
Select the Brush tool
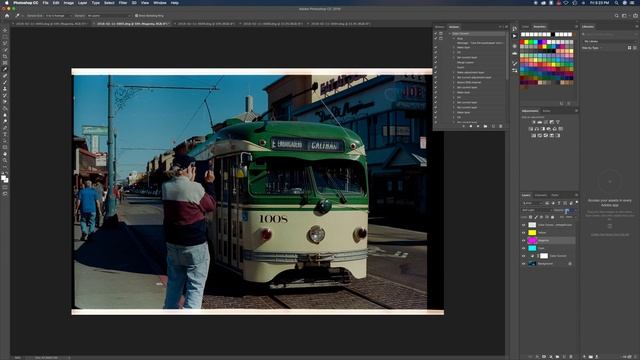pyautogui.click(x=5, y=82)
